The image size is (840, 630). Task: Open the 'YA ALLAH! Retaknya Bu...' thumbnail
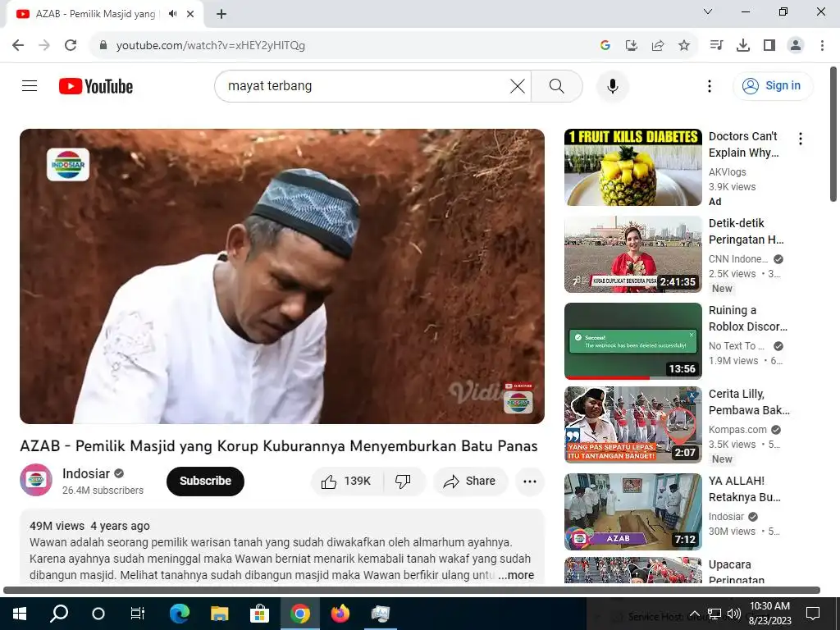pyautogui.click(x=632, y=512)
